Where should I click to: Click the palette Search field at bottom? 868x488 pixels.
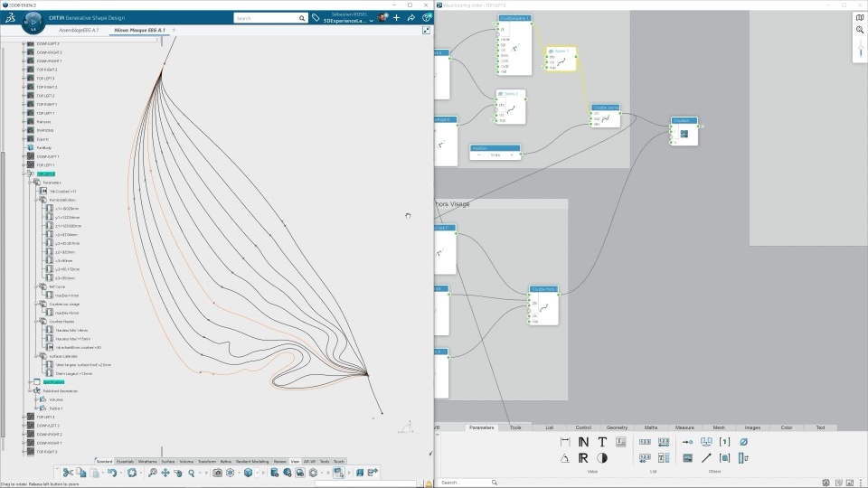click(468, 483)
